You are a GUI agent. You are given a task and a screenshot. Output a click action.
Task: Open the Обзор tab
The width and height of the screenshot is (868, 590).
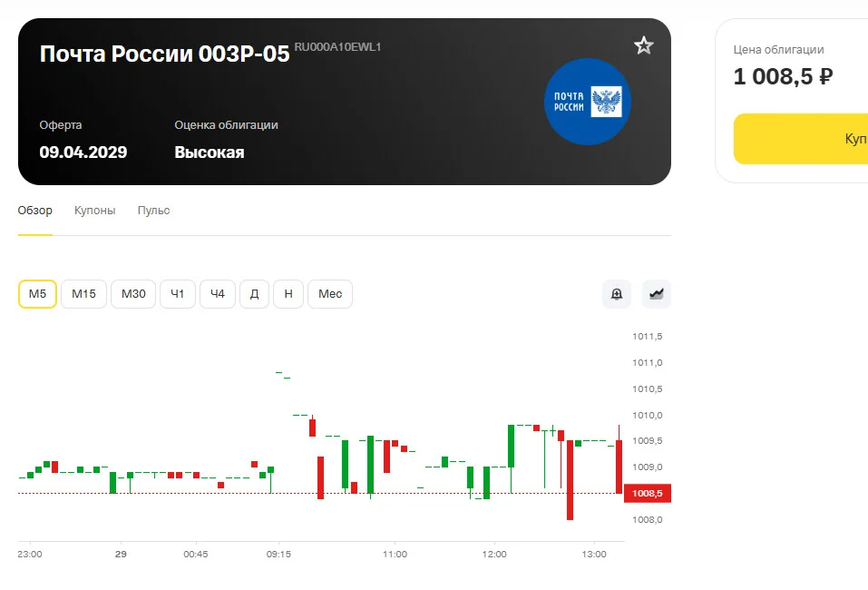pyautogui.click(x=34, y=211)
